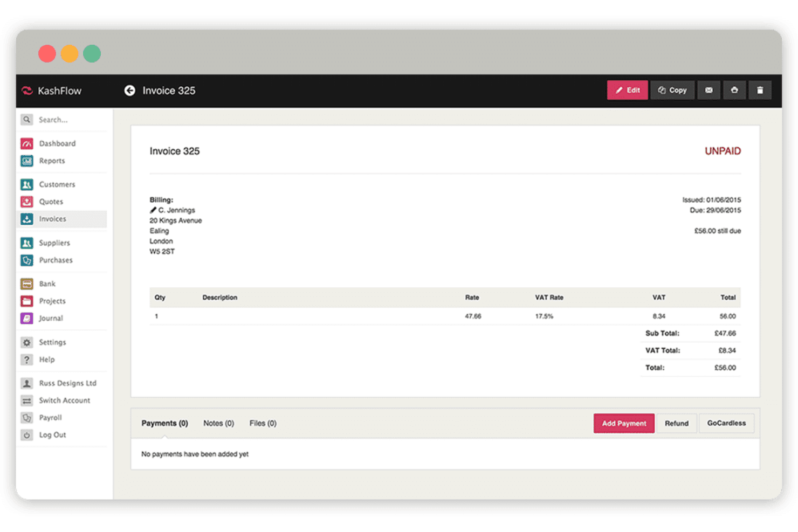Viewport: 798px width, 532px height.
Task: Click the UNPAID status label
Action: tap(723, 151)
